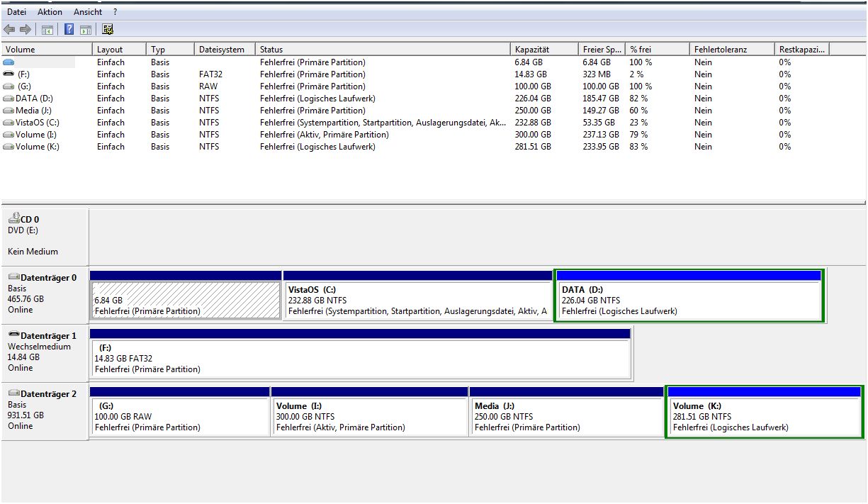Screen dimensions: 868x504
Task: Click the '79 %' free percentage cell
Action: pyautogui.click(x=638, y=135)
